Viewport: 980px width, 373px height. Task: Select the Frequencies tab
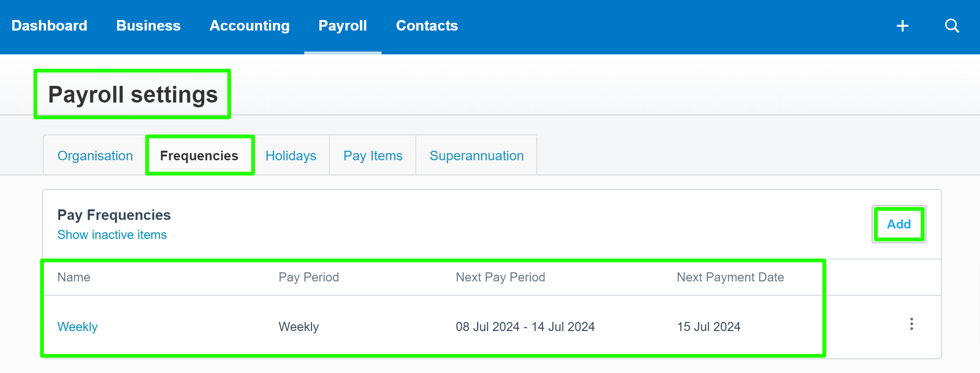tap(200, 155)
